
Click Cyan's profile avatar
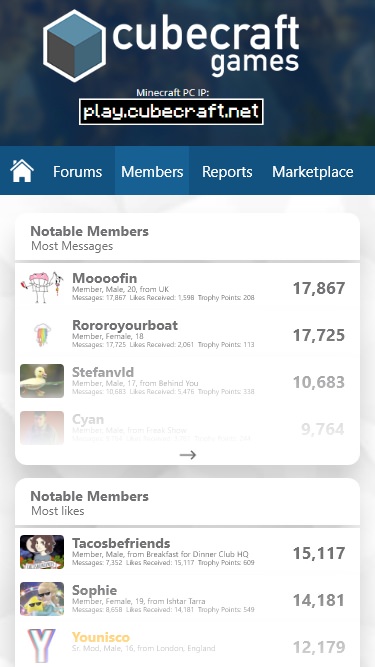click(x=42, y=428)
